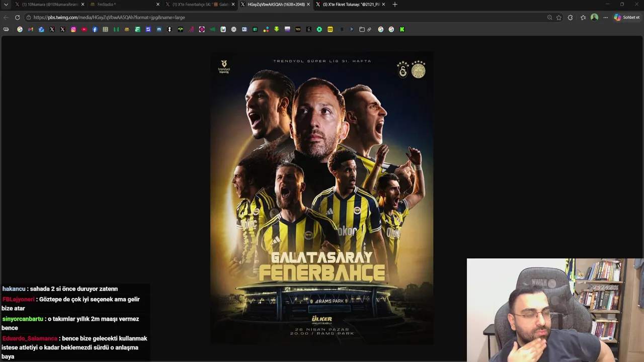Close the X'te Fikret Tolunay tab
Image resolution: width=644 pixels, height=362 pixels.
coord(383,5)
